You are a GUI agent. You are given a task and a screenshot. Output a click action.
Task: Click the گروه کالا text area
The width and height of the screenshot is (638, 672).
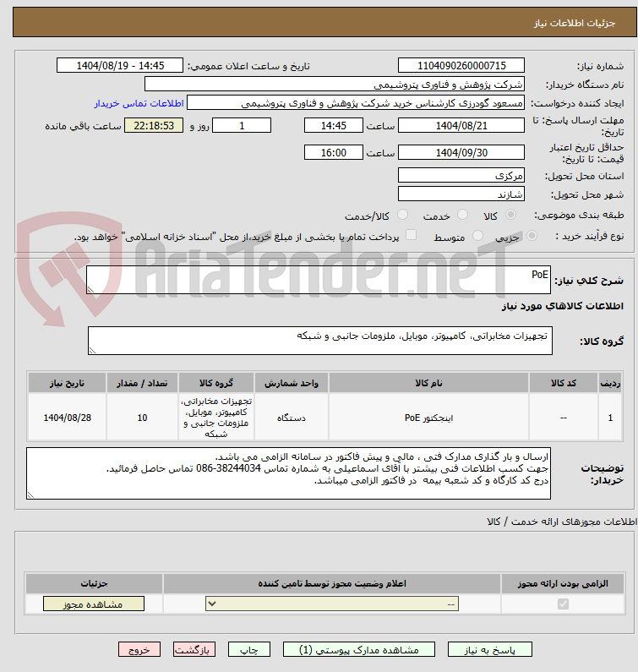point(320,341)
